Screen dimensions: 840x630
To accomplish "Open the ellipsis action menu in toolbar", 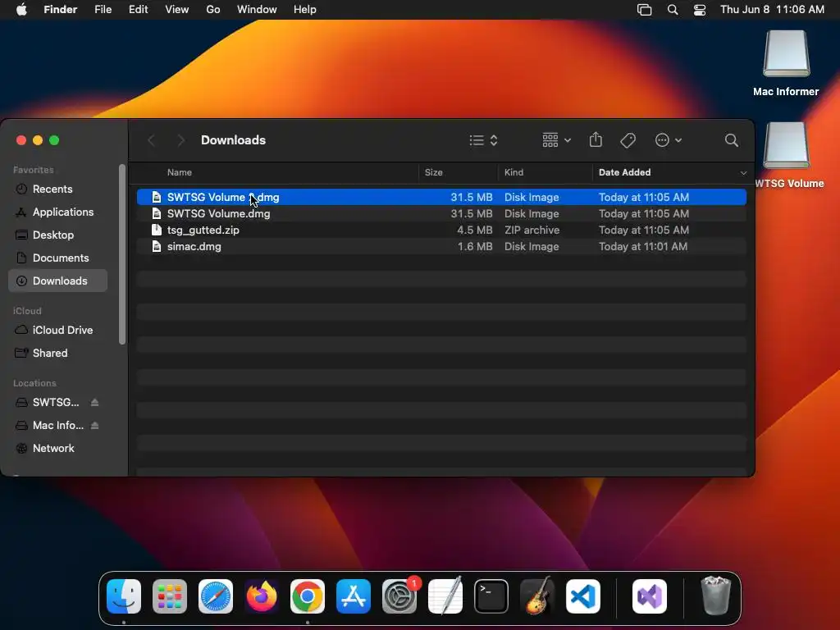I will (x=668, y=140).
